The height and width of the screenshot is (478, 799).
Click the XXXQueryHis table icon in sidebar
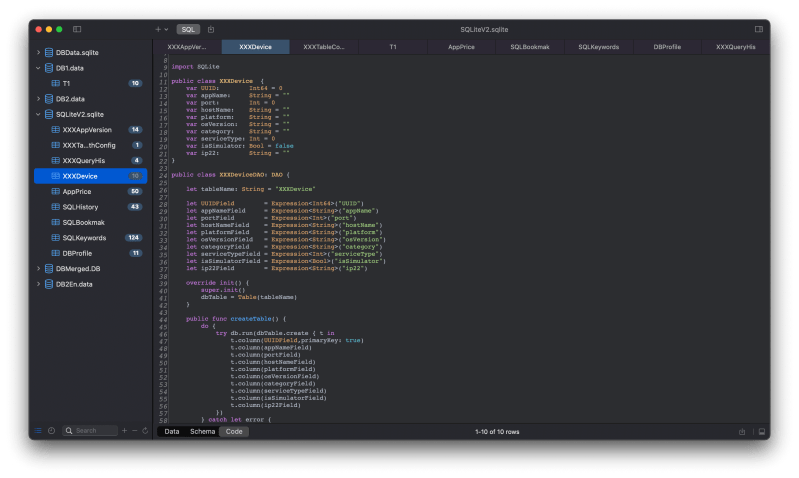tap(56, 161)
